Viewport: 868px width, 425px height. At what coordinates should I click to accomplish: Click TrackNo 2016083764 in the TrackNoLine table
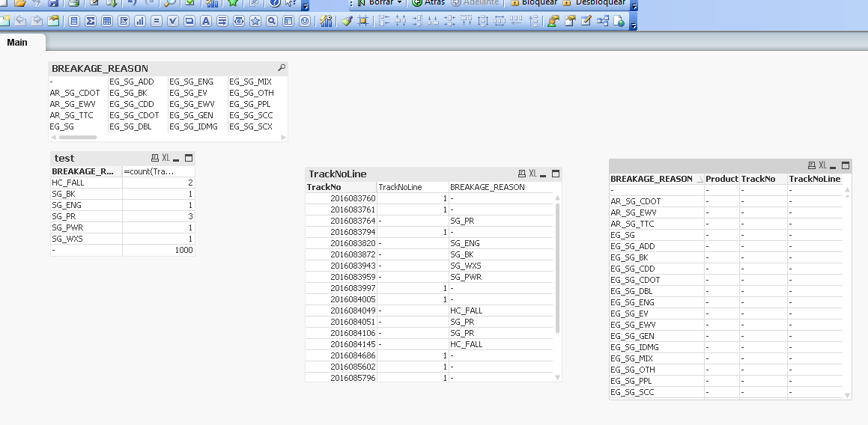click(x=353, y=221)
